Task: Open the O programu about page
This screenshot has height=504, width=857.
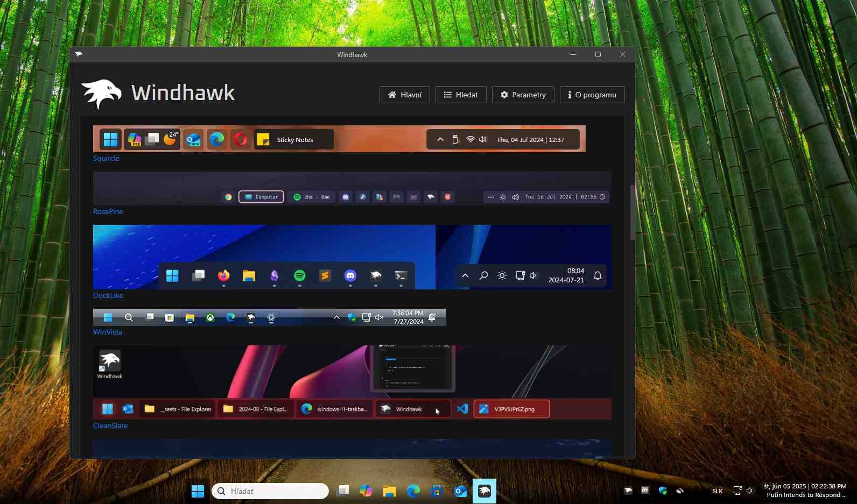Action: [x=592, y=95]
